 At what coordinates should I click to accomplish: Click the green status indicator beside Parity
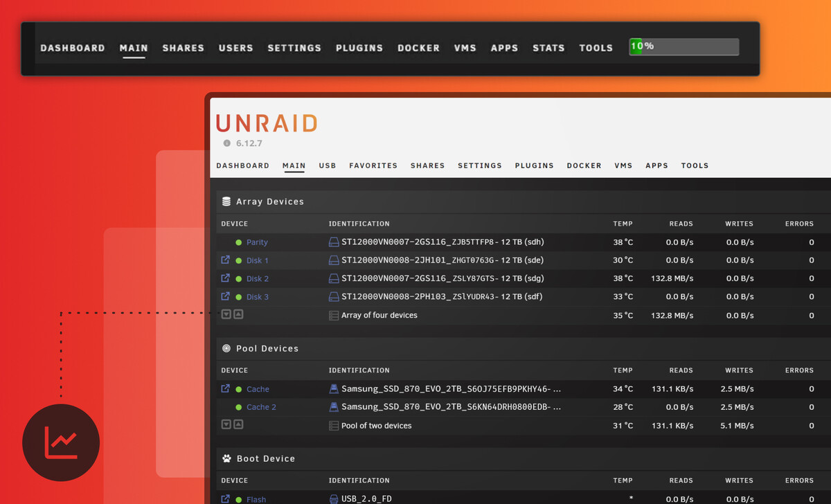[238, 242]
